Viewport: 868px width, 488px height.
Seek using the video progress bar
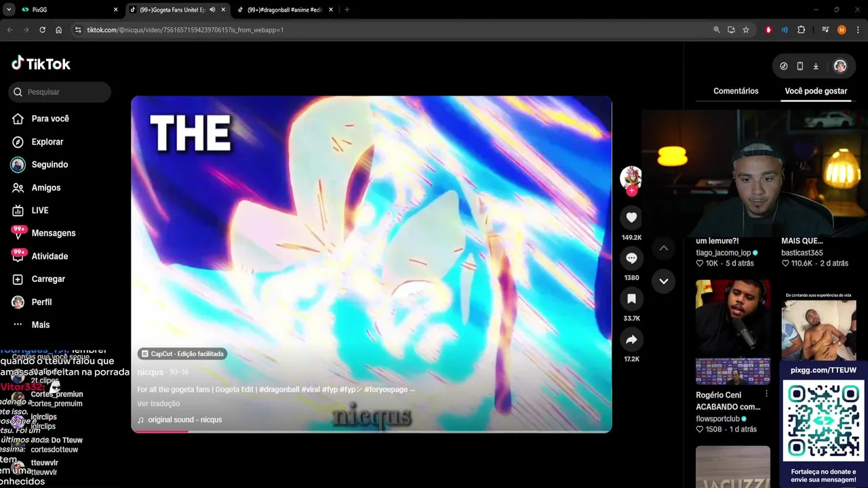[372, 431]
